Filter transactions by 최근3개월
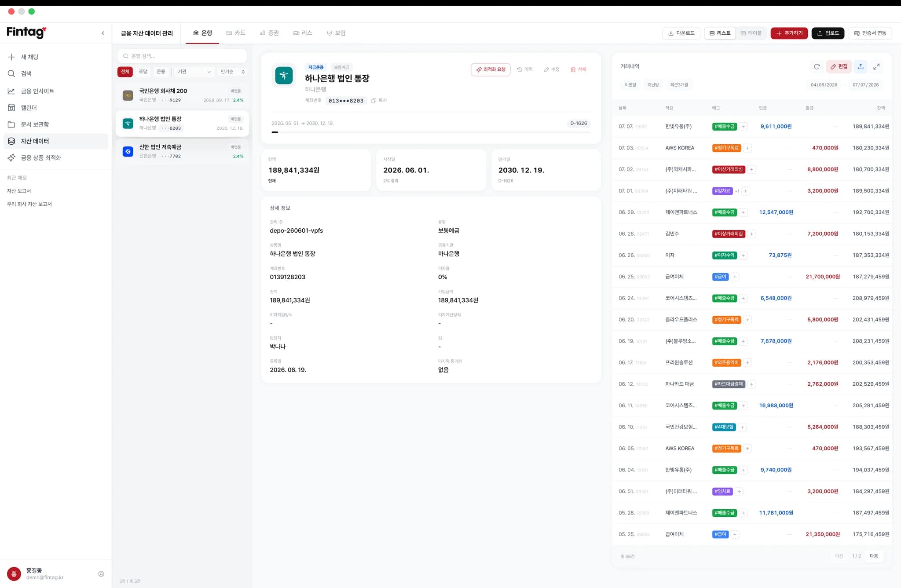This screenshot has height=588, width=901. pyautogui.click(x=679, y=85)
